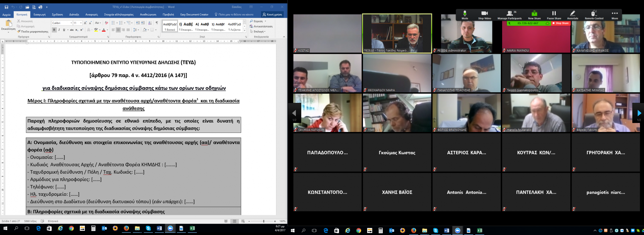Click the red Stop Share button
This screenshot has height=235, width=644.
tap(560, 23)
